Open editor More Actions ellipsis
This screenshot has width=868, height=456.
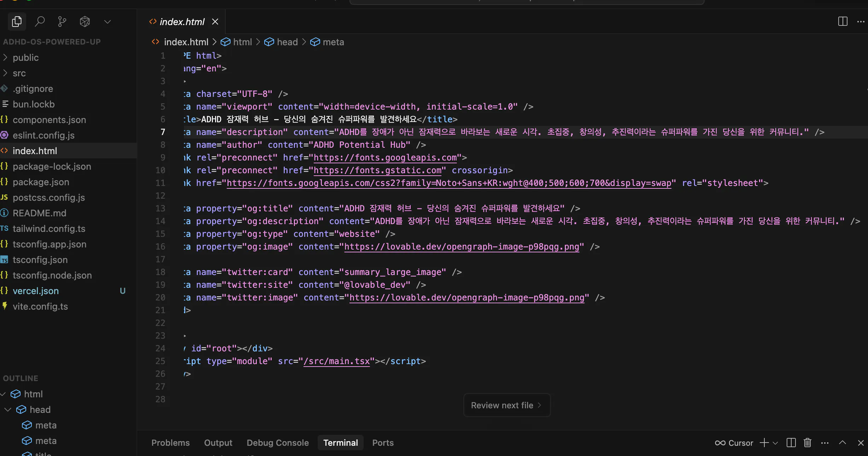pos(861,22)
